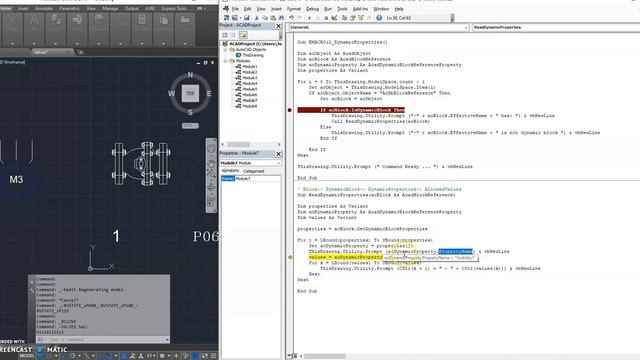Click the Insert Module toolbar icon

pyautogui.click(x=234, y=18)
